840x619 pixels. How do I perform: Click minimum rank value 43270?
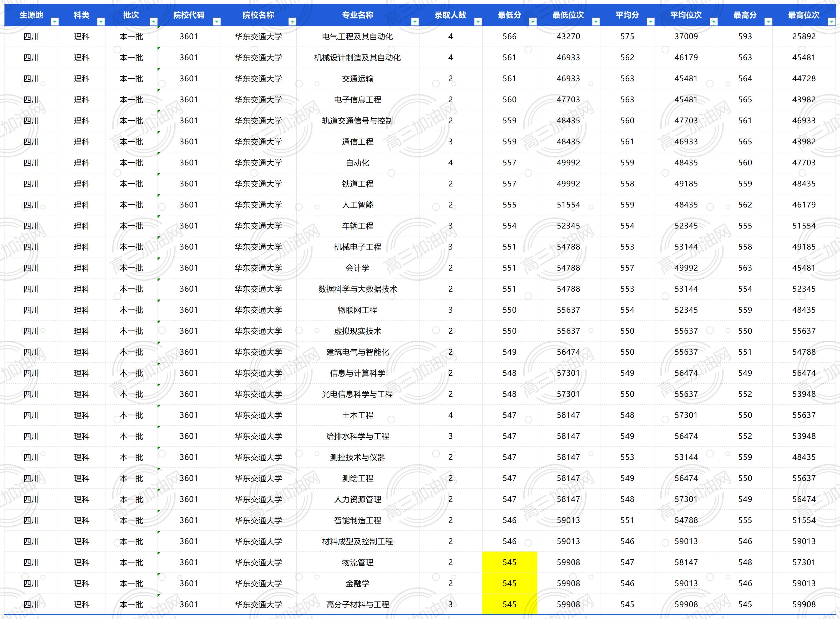[x=568, y=37]
